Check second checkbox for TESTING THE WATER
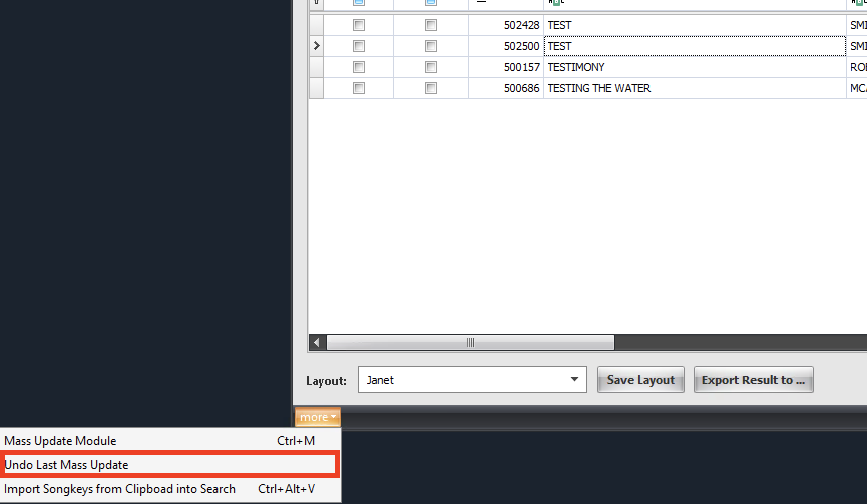867x504 pixels. click(x=430, y=88)
